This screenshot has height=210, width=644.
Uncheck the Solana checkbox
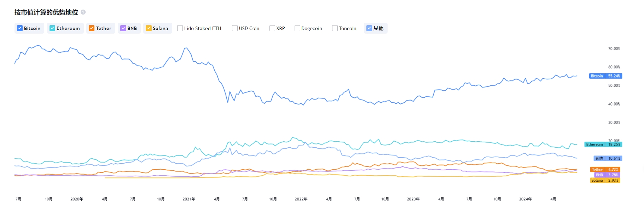[x=149, y=28]
